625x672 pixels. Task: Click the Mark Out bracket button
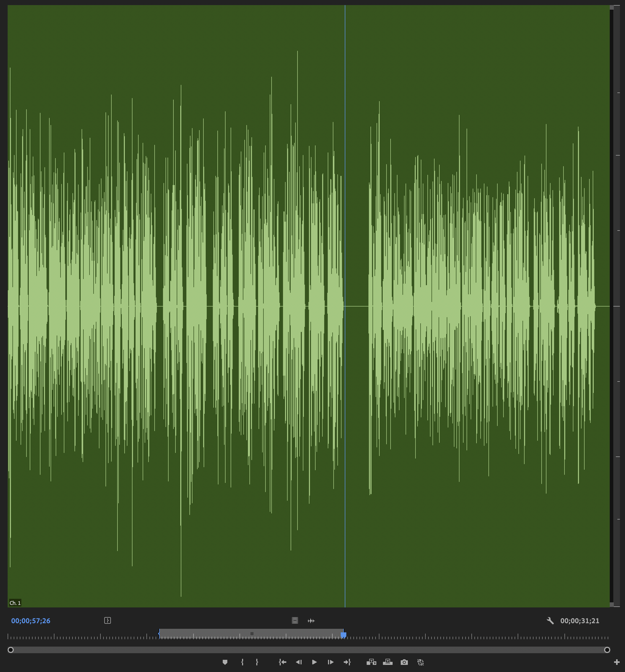coord(257,662)
